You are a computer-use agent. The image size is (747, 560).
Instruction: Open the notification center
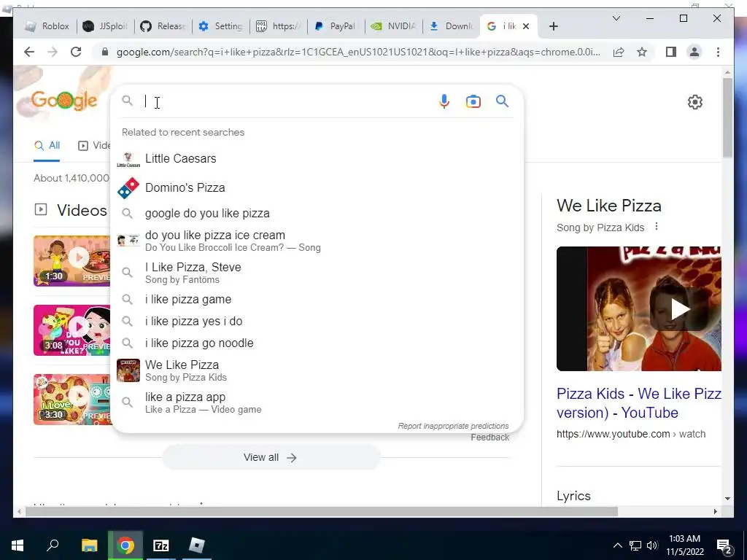(724, 546)
